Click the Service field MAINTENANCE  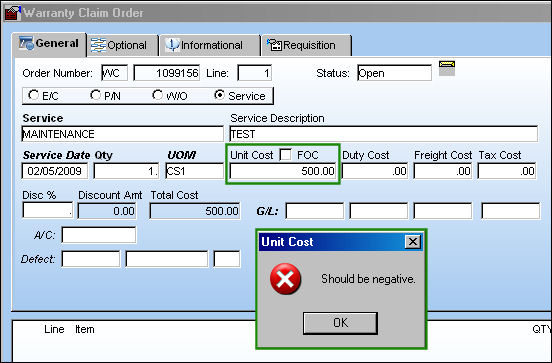[122, 134]
